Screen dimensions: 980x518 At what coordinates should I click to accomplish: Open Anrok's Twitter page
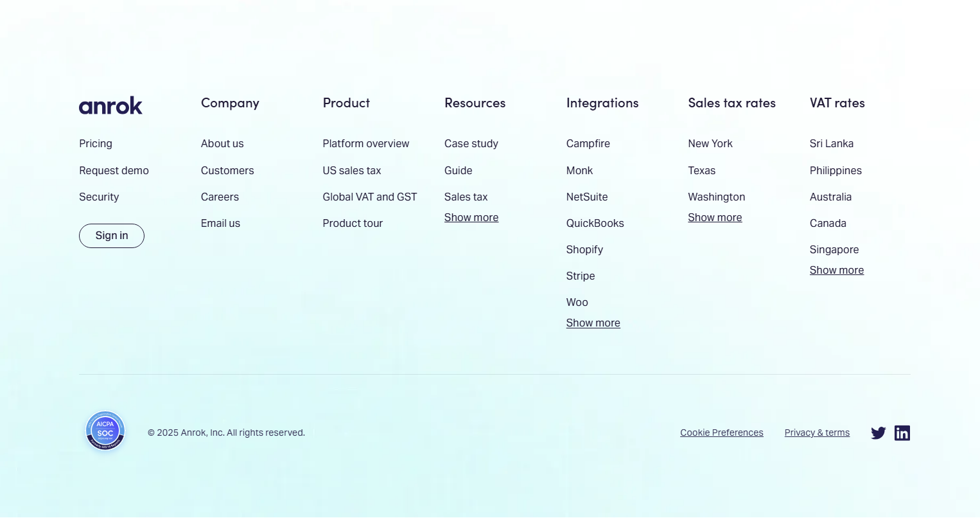pos(878,433)
